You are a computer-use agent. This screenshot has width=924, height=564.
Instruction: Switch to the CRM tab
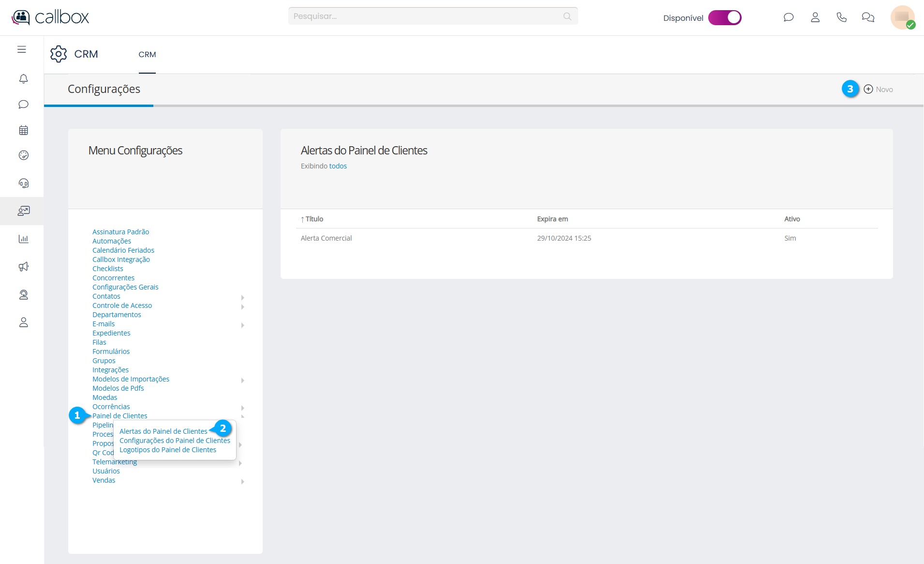(x=147, y=55)
